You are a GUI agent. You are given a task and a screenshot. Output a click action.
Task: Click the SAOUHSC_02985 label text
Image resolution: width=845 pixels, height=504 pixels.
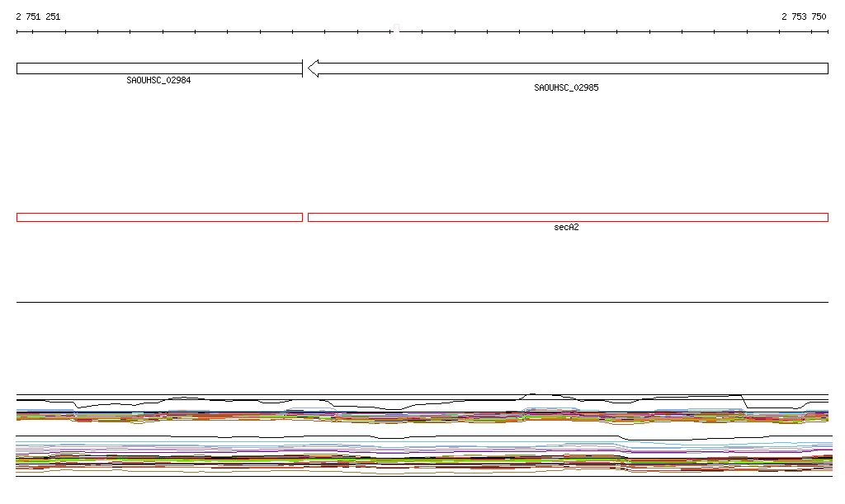click(x=566, y=87)
